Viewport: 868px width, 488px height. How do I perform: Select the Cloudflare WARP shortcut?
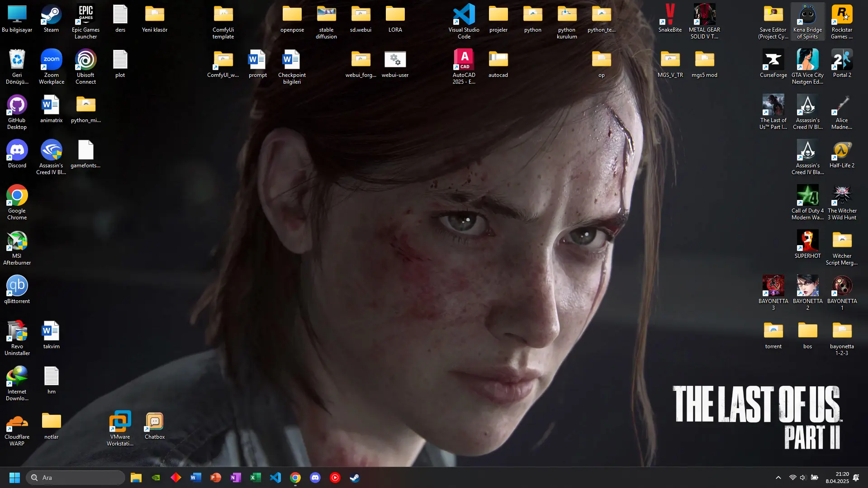tap(17, 429)
